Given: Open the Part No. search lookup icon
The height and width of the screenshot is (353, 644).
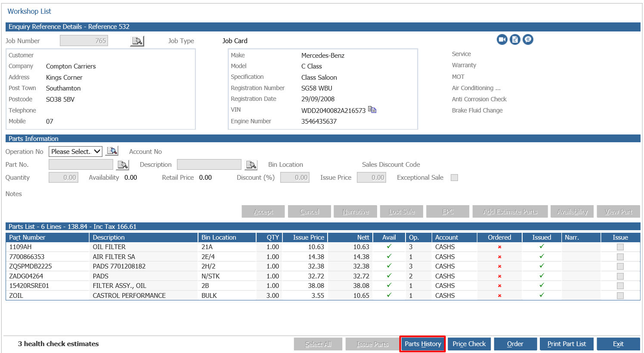Looking at the screenshot, I should click(123, 165).
